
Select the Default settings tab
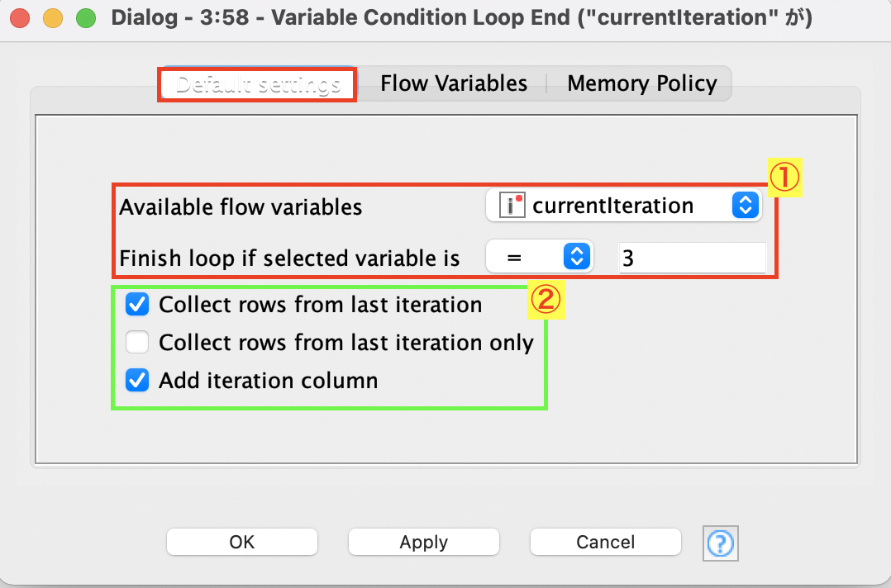tap(256, 83)
